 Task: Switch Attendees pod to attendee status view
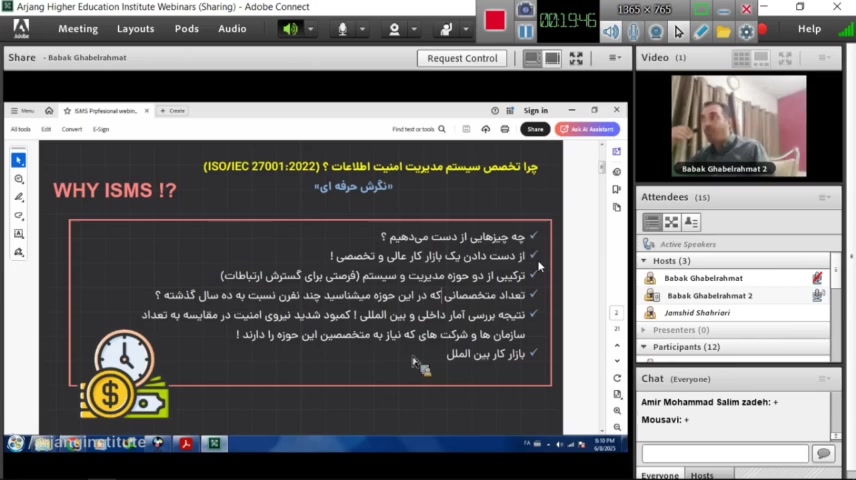click(x=691, y=222)
